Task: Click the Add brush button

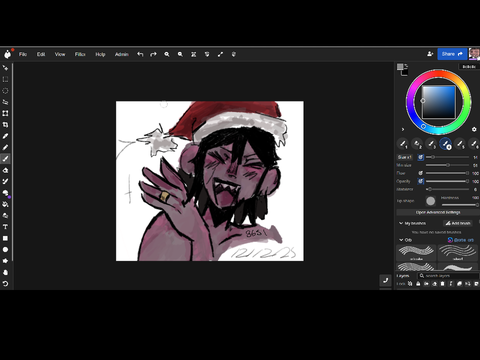Action: pyautogui.click(x=458, y=223)
